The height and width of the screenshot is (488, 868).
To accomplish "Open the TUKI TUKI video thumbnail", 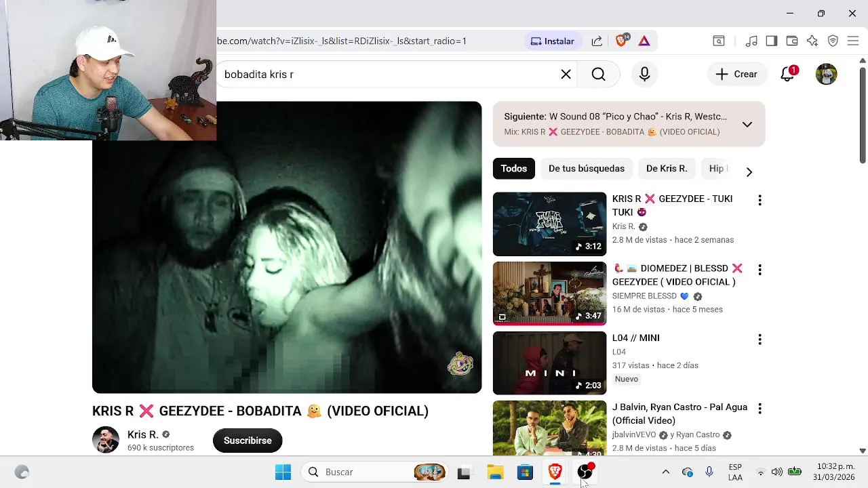I will (x=549, y=224).
